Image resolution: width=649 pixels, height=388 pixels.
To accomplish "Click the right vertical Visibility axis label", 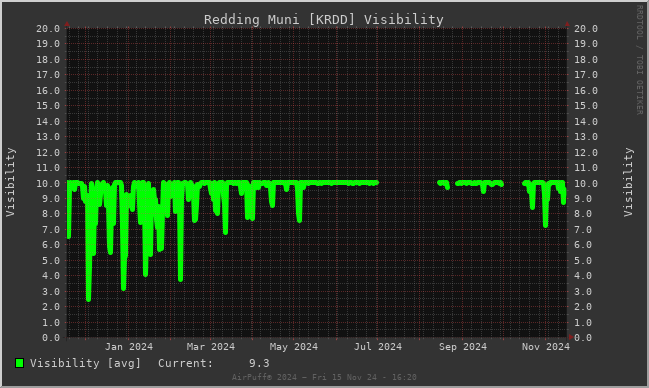I will pos(628,182).
